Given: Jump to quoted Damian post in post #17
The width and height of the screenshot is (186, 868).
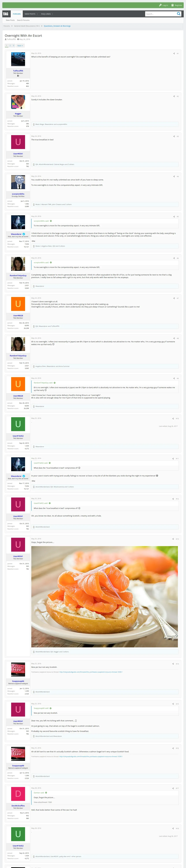Looking at the screenshot, I should pyautogui.click(x=46, y=792).
